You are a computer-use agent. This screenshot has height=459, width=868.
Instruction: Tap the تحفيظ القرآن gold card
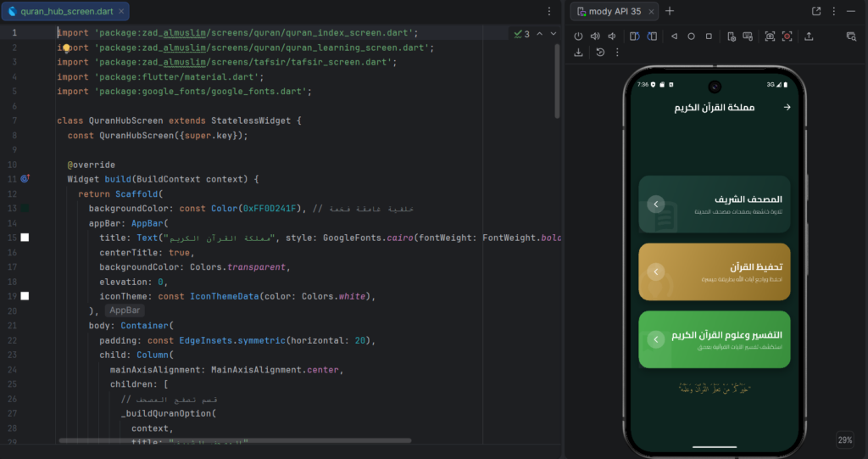click(x=714, y=271)
